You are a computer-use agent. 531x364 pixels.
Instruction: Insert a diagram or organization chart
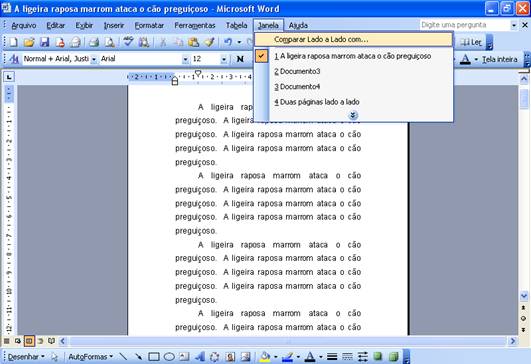point(215,357)
